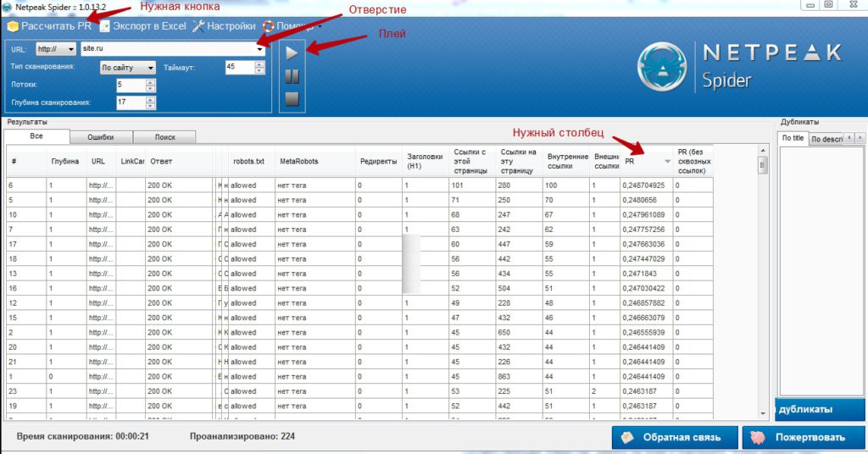Screen dimensions: 868x454
Task: Open the http:// protocol dropdown
Action: (x=56, y=49)
